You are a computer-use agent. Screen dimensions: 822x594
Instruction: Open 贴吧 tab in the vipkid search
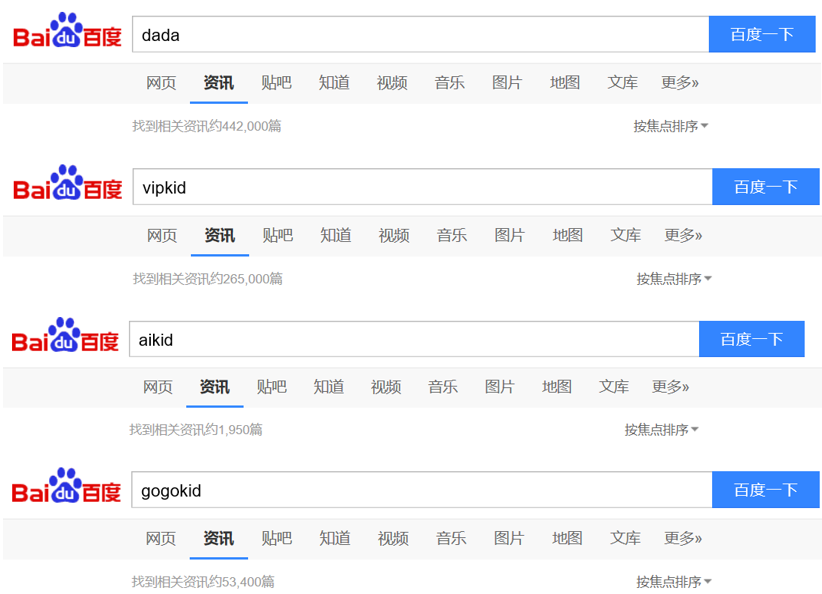[x=278, y=235]
